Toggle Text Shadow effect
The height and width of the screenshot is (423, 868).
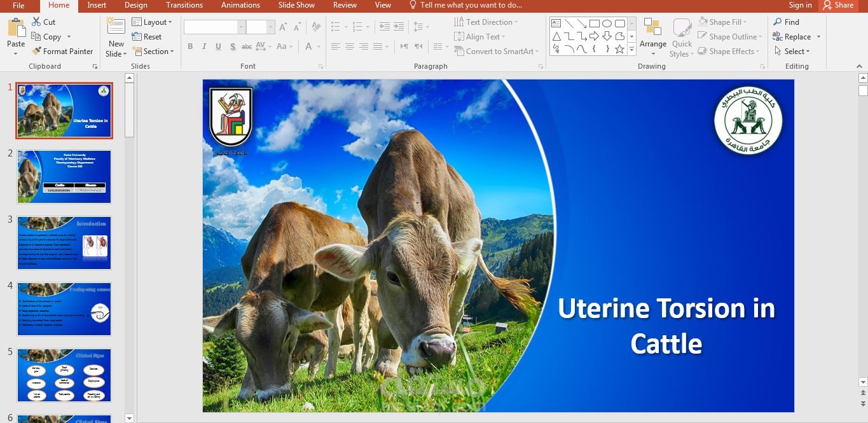point(233,46)
